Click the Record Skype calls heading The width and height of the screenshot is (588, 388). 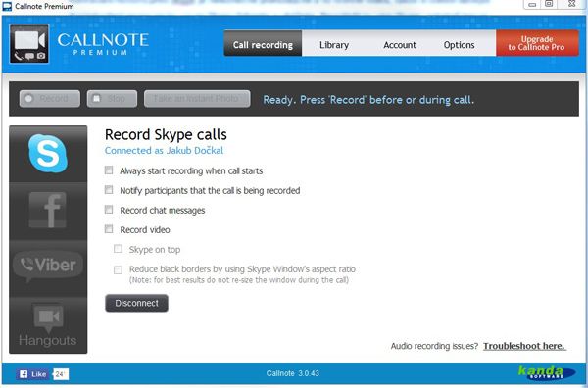pyautogui.click(x=166, y=134)
